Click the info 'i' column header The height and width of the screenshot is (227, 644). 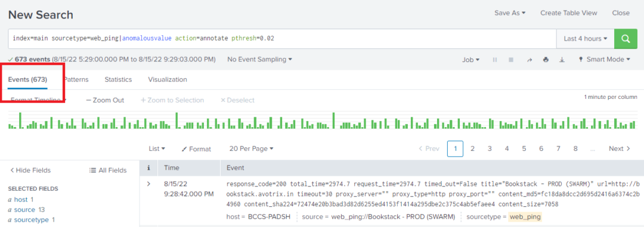click(x=148, y=168)
